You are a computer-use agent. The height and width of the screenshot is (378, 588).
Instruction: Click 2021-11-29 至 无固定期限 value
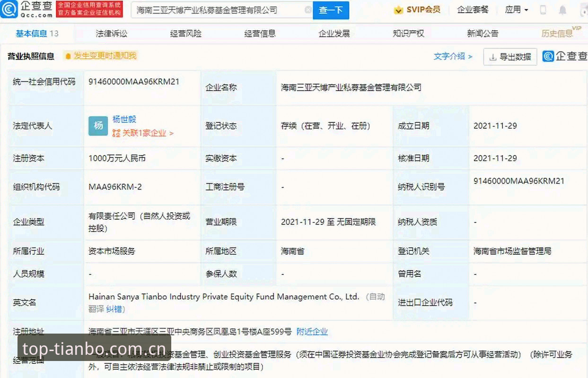(x=328, y=222)
